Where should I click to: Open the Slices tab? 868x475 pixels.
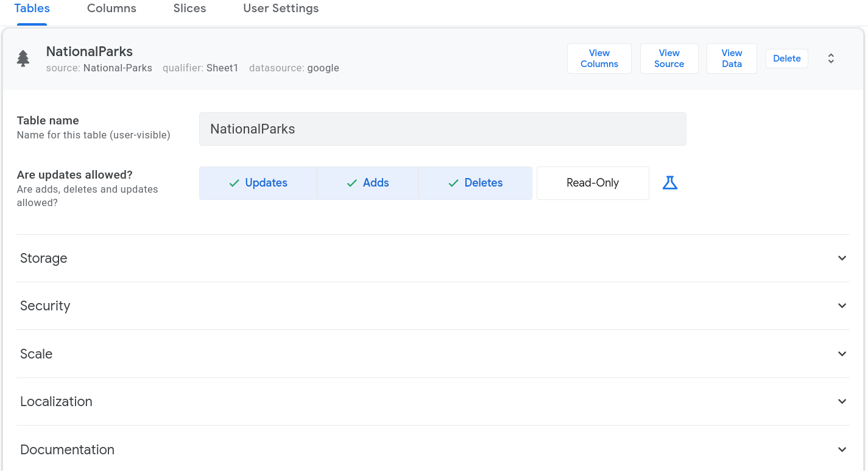click(189, 9)
